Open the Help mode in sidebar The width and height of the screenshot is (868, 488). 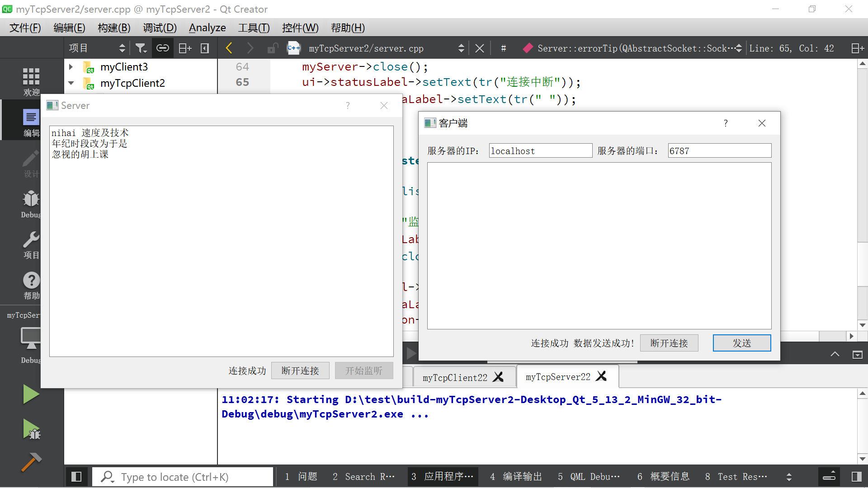(x=31, y=286)
